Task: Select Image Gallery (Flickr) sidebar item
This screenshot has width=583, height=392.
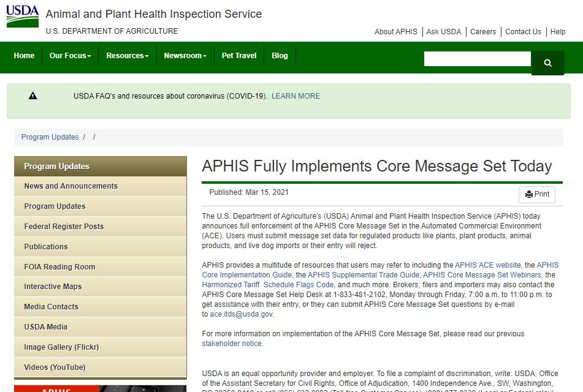Action: [x=61, y=347]
